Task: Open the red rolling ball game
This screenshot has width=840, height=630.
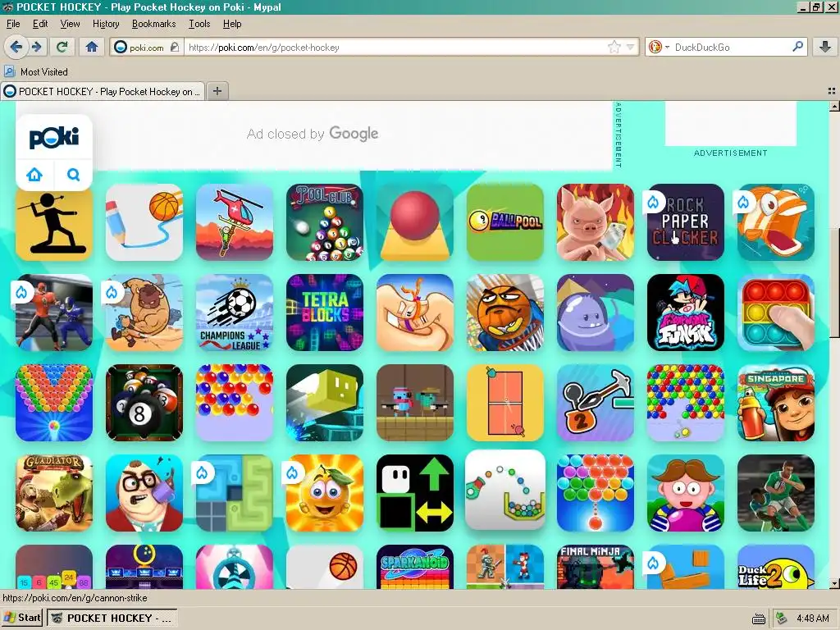Action: tap(415, 222)
